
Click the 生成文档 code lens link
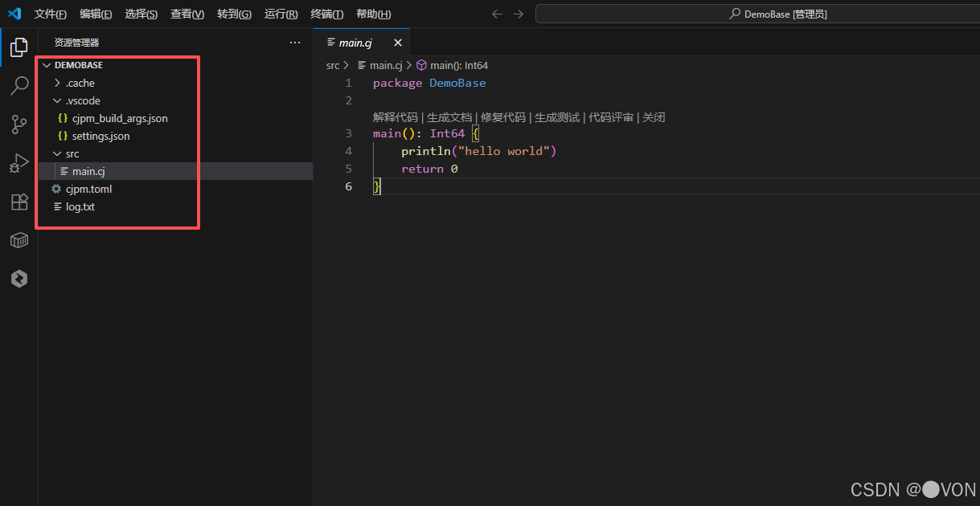coord(449,117)
